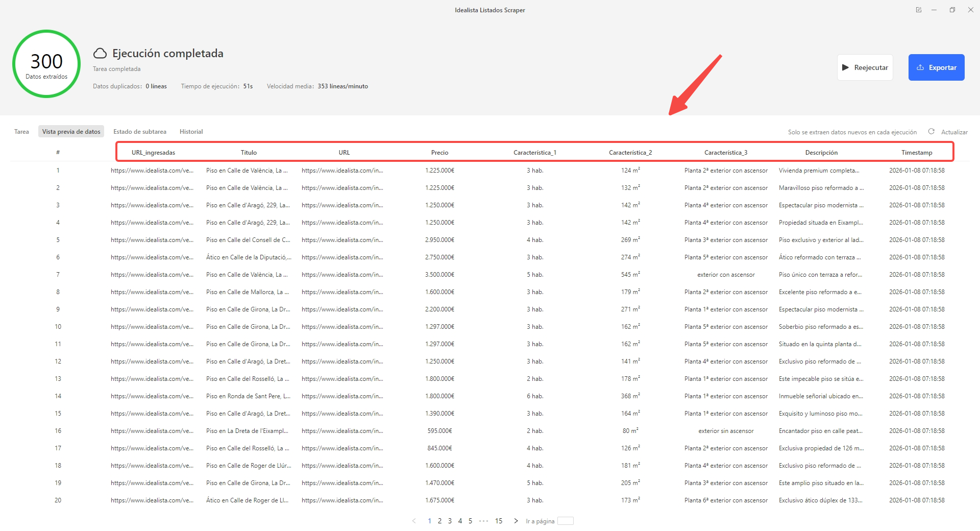980x531 pixels.
Task: Switch to the Tarea tab
Action: point(21,132)
